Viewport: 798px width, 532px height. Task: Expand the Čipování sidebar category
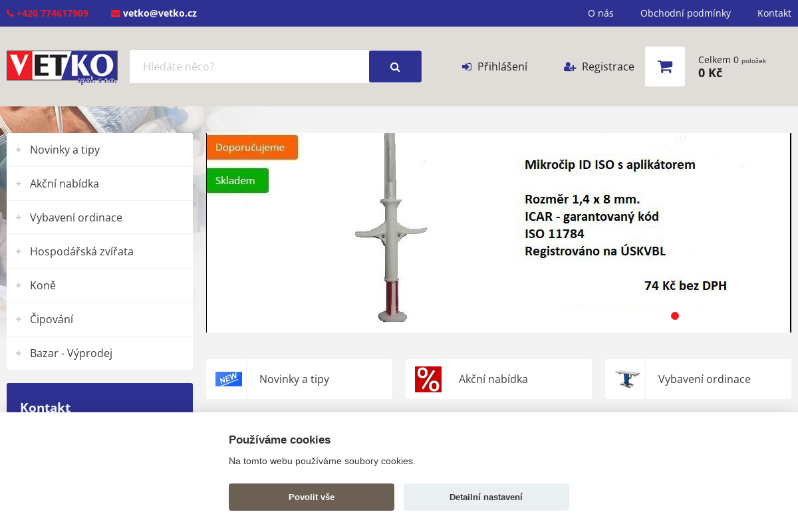[19, 319]
